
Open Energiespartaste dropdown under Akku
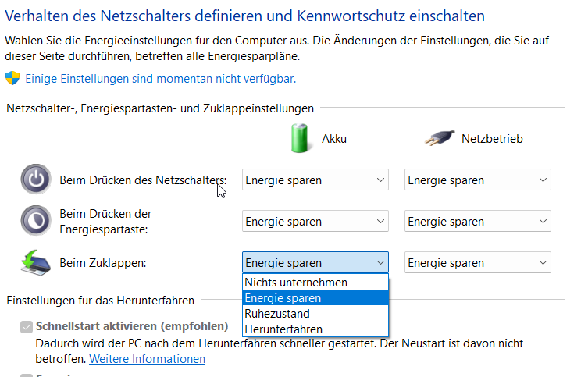pos(315,222)
